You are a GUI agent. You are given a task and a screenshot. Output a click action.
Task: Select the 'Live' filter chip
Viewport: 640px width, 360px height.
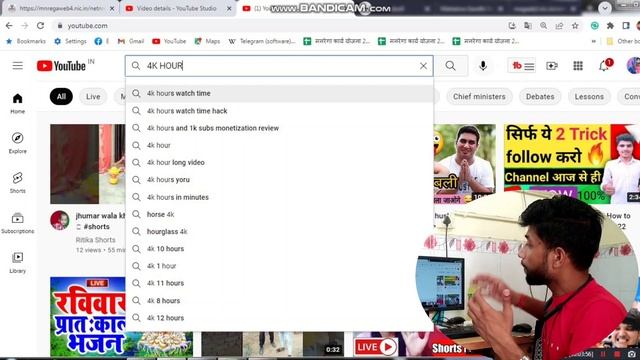(x=93, y=97)
